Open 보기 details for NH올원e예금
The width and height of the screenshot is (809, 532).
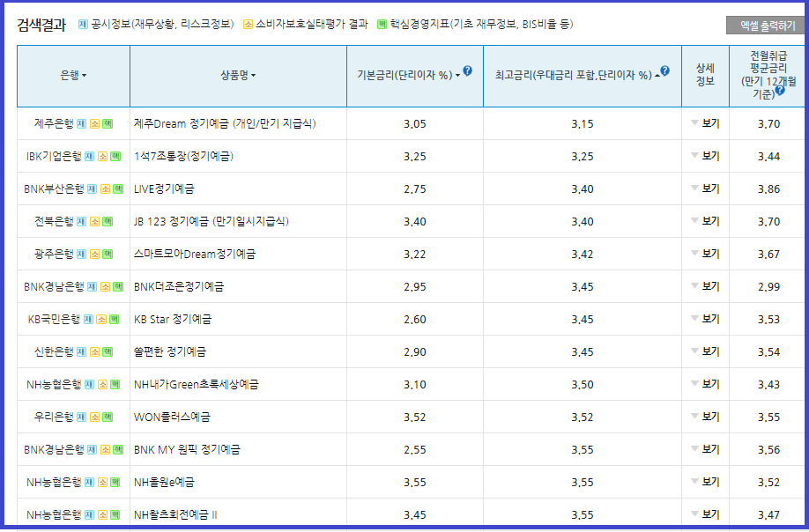pos(705,482)
